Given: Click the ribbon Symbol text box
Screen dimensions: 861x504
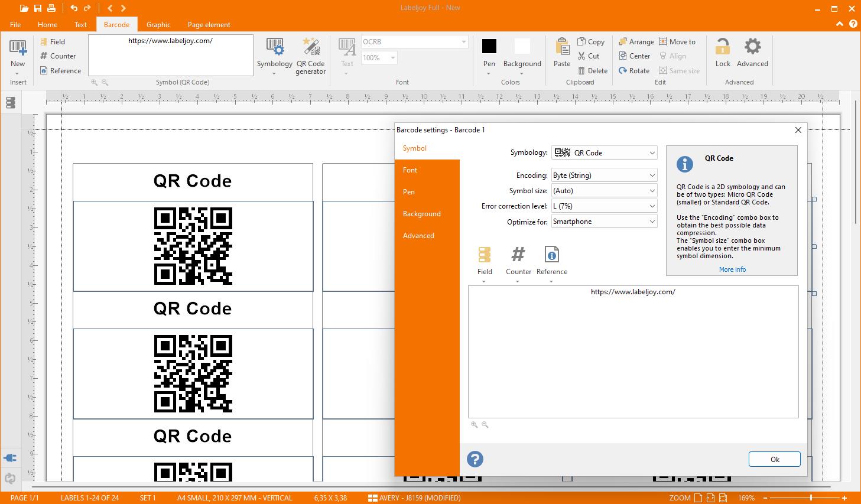Looking at the screenshot, I should pos(171,55).
